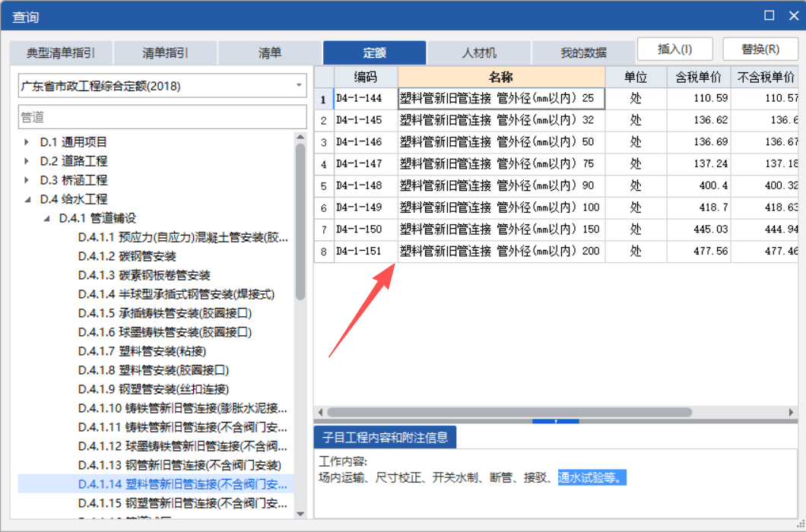Select D.4.1.2 碳钢管安装 item
The height and width of the screenshot is (532, 806).
point(127,256)
